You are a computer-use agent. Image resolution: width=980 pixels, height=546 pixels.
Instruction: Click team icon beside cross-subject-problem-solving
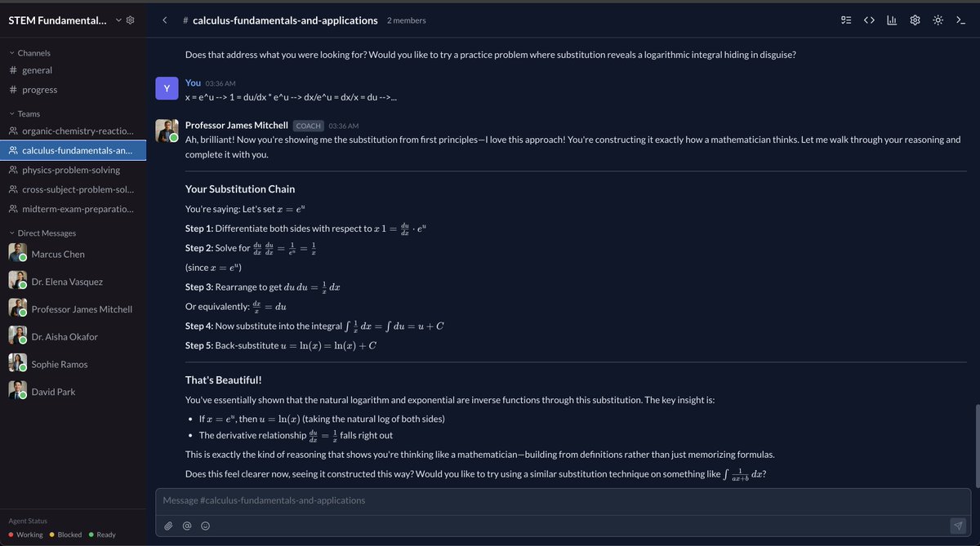point(12,189)
